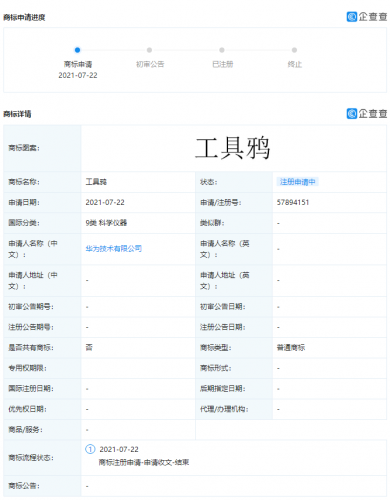Screen dimensions: 390x500
Task: Open the 华为技术有限公司 applicant link
Action: click(x=114, y=248)
